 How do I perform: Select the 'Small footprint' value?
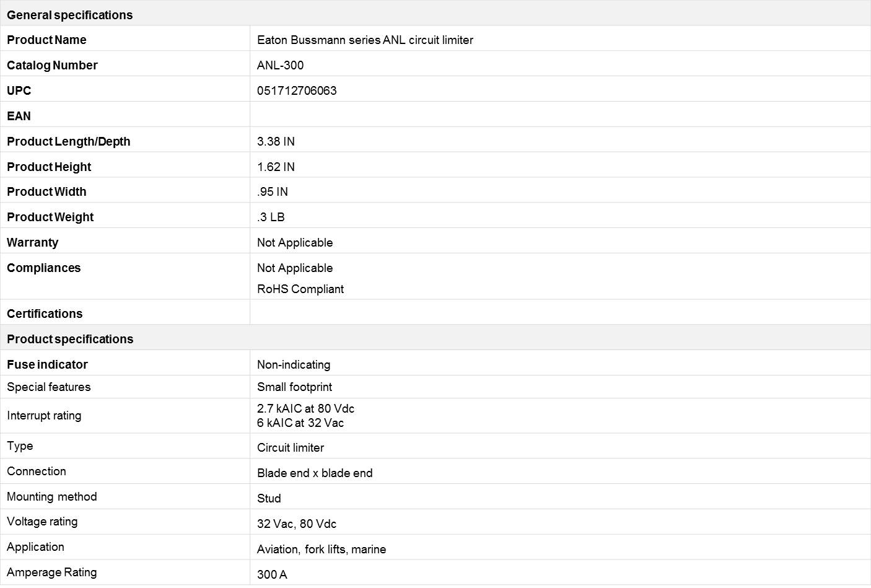point(294,387)
